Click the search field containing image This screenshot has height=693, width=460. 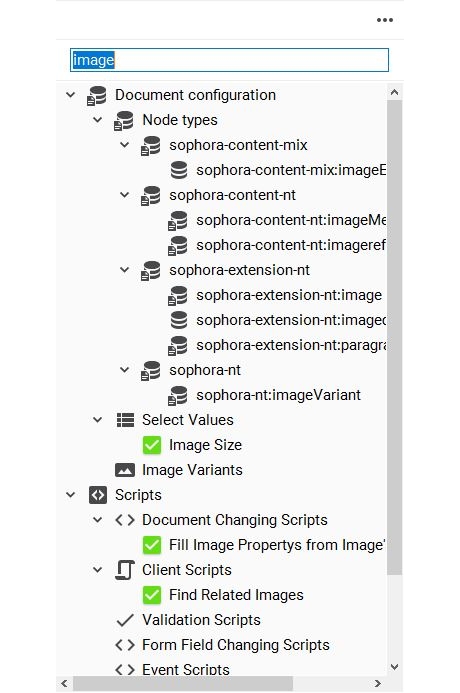[229, 60]
